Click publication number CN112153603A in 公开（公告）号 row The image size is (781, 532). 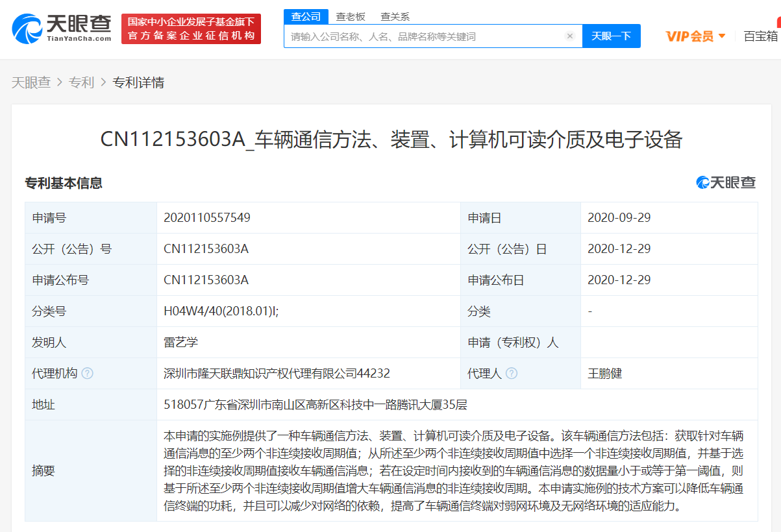pyautogui.click(x=206, y=249)
